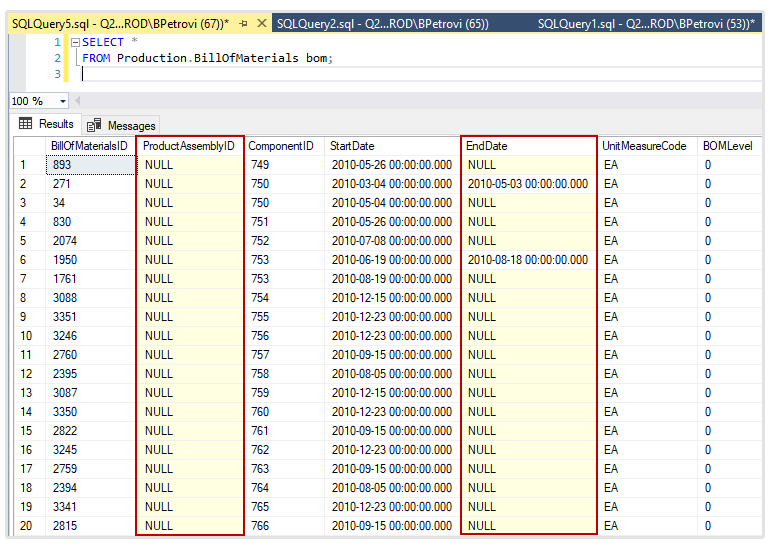Click EndDate value 2010-08-18 00:00:00.000

click(528, 260)
